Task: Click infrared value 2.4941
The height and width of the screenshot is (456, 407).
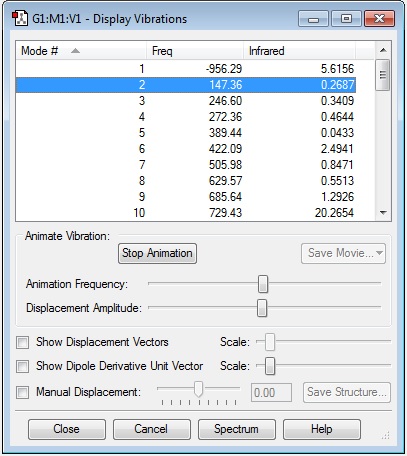Action: pyautogui.click(x=337, y=149)
